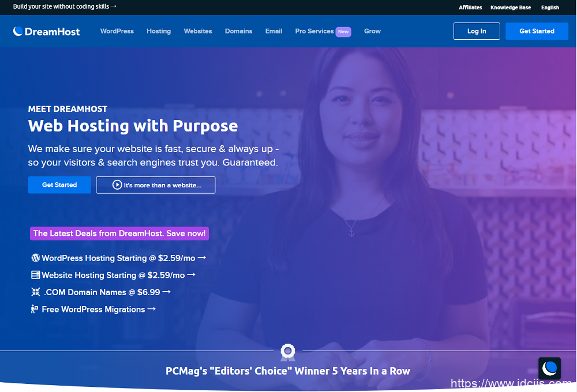Open the Knowledge Base link
Screen dimensions: 577x392
point(511,7)
